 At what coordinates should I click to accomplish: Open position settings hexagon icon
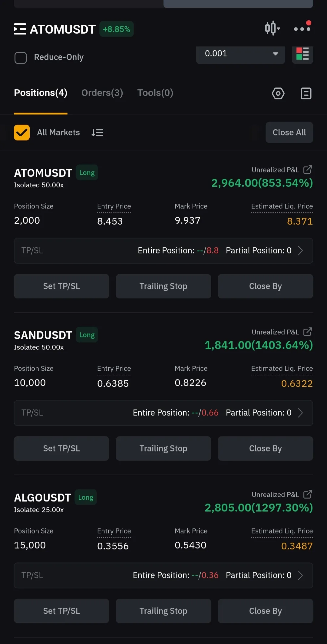click(x=278, y=94)
